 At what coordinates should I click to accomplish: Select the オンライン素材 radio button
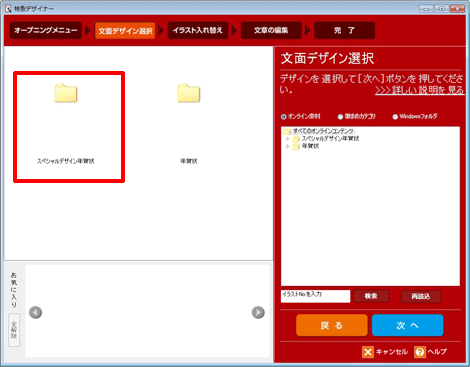coord(284,117)
